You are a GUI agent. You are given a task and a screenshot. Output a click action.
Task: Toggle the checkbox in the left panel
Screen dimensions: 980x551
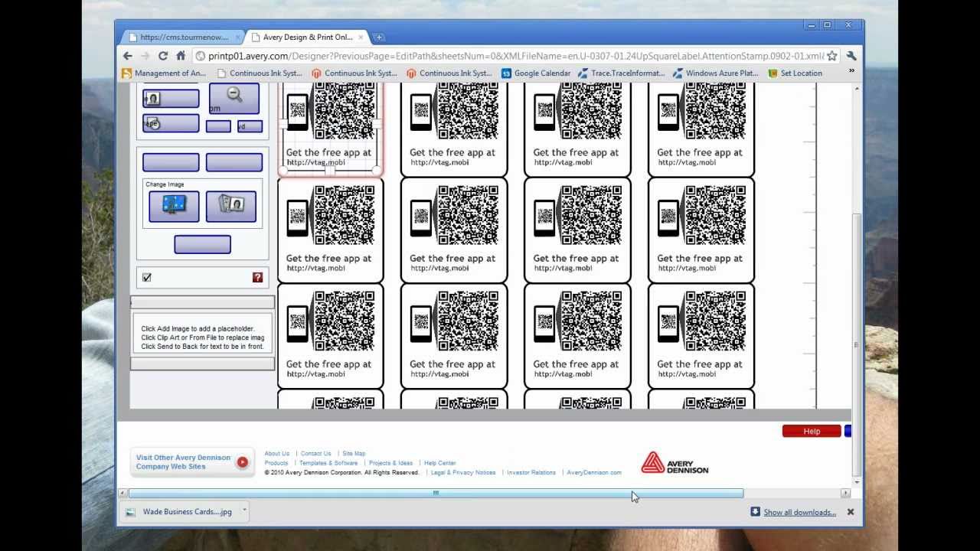[x=147, y=278]
